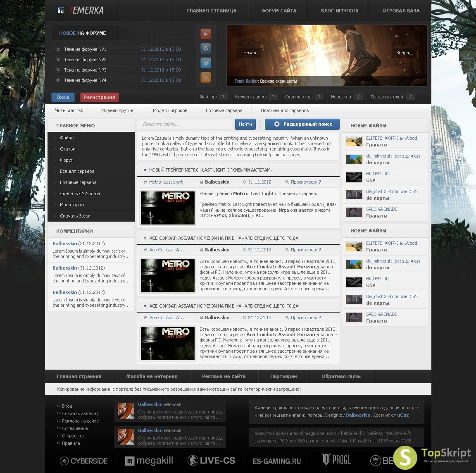Open LIVE-CS partner logo
This screenshot has height=473, width=476.
pyautogui.click(x=211, y=461)
